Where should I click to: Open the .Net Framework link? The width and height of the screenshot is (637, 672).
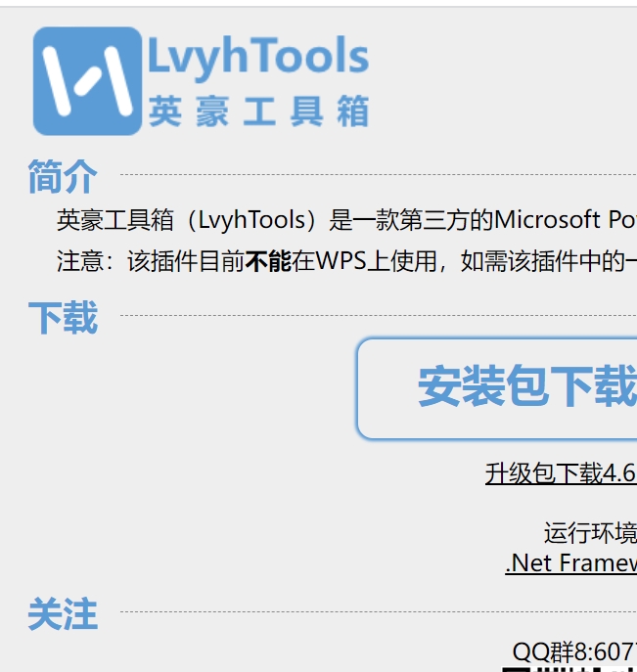tap(571, 562)
